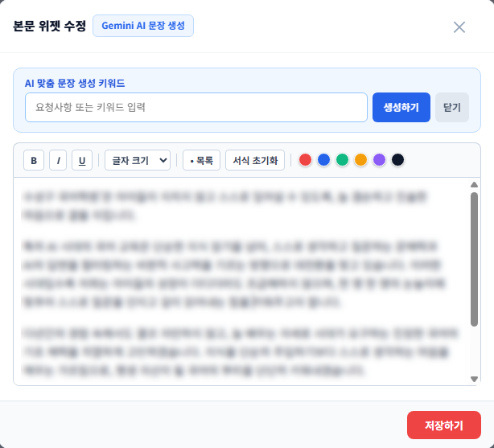Close the 본문 위젯 수정 dialog

point(459,27)
